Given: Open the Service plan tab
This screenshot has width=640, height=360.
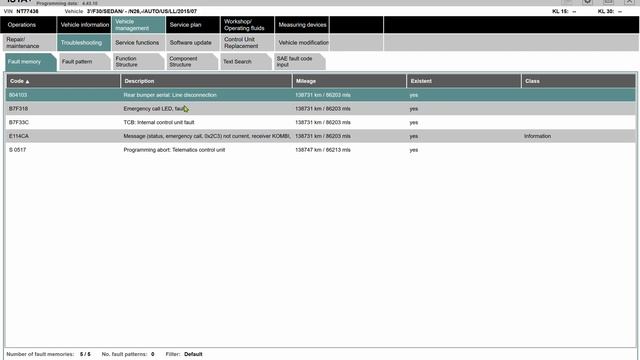Looking at the screenshot, I should click(x=193, y=25).
